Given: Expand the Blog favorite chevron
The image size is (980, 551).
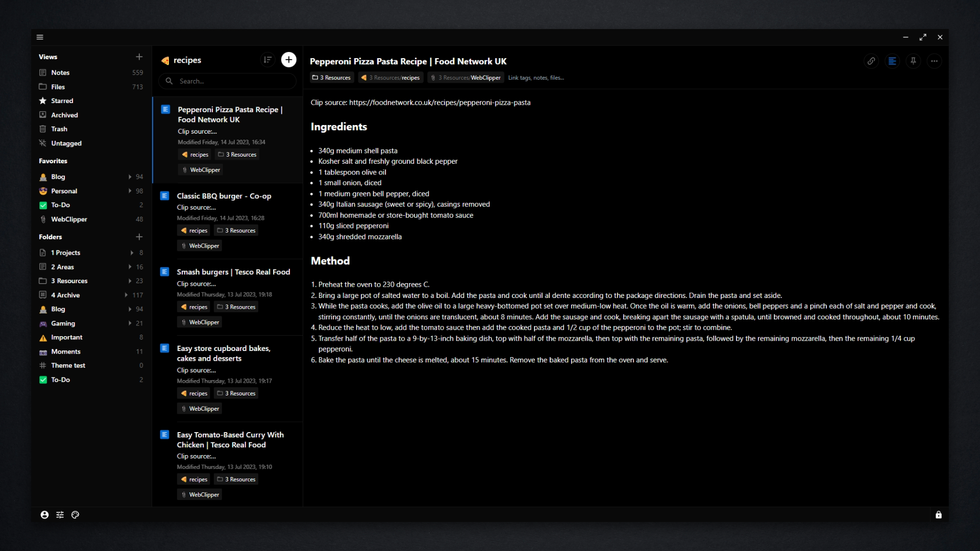Looking at the screenshot, I should pyautogui.click(x=130, y=177).
